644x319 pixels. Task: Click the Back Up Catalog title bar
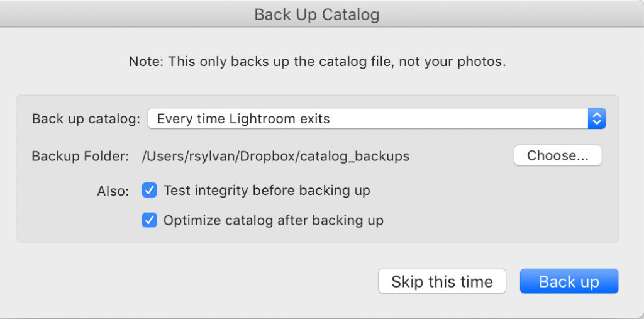(316, 14)
